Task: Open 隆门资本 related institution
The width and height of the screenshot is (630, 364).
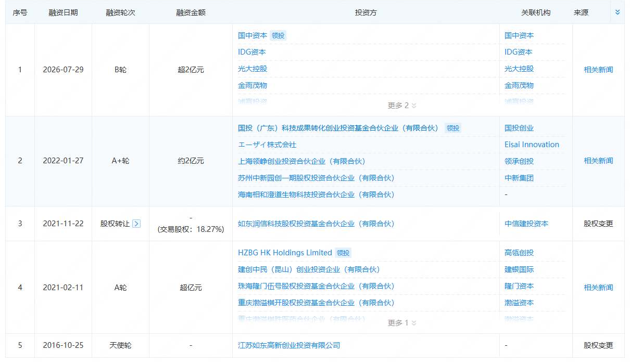Action: (x=519, y=286)
